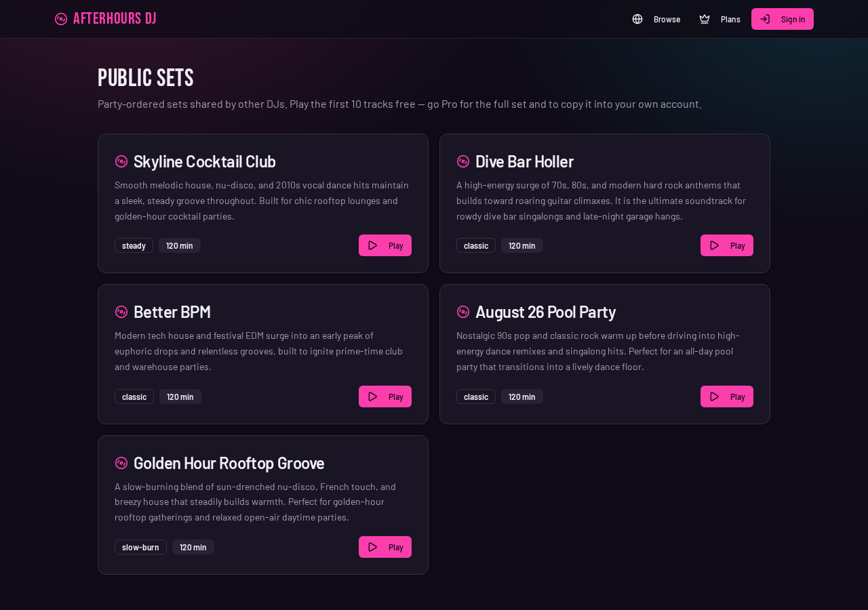Image resolution: width=868 pixels, height=610 pixels.
Task: Click the '120 min' badge on Better BPM
Action: (x=180, y=396)
